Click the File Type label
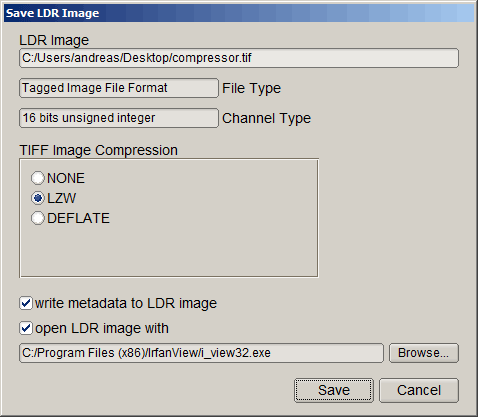Image resolution: width=478 pixels, height=417 pixels. [x=252, y=89]
